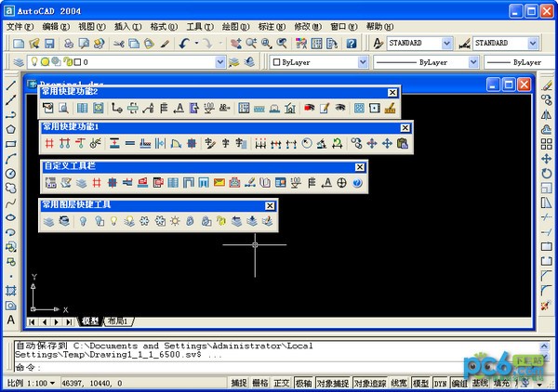
Task: Click the envelope icon in 自定义工具栏
Action: tap(219, 183)
